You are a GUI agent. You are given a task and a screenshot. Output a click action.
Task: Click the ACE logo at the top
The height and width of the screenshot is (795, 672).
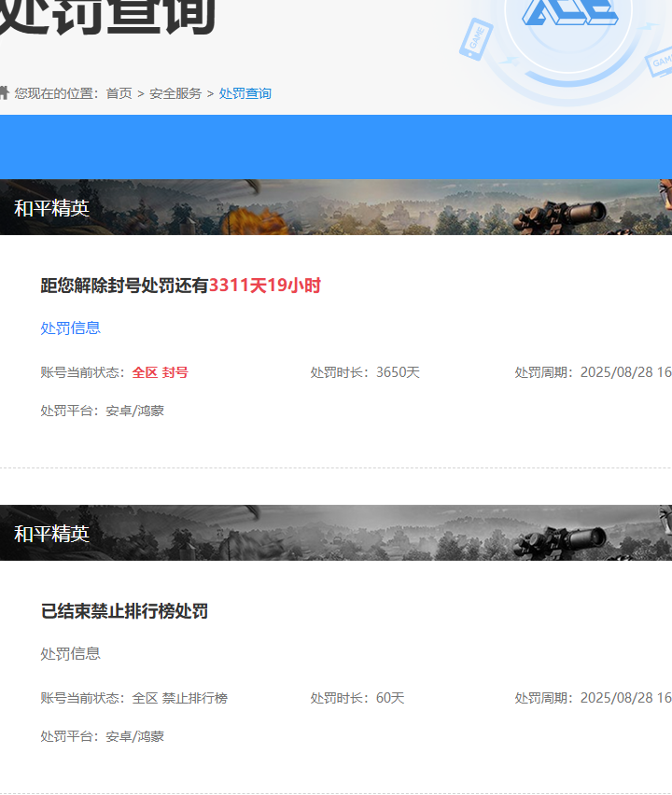tap(569, 12)
